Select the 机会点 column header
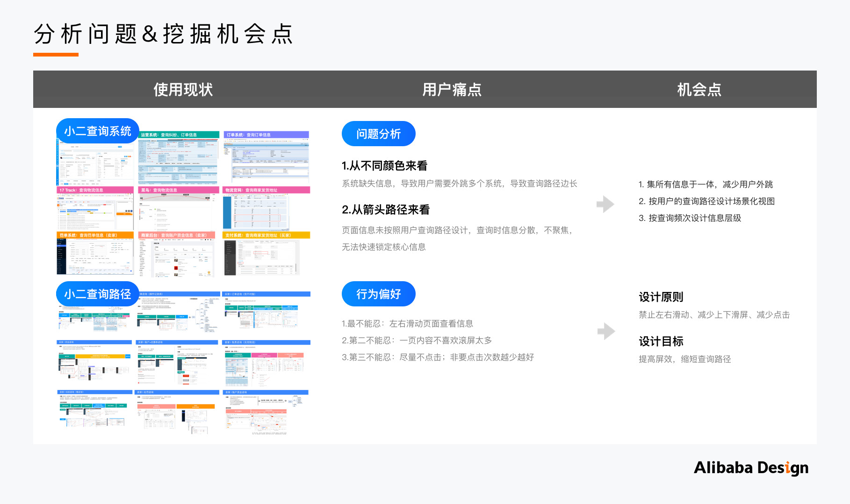Viewport: 850px width, 504px height. pos(699,89)
